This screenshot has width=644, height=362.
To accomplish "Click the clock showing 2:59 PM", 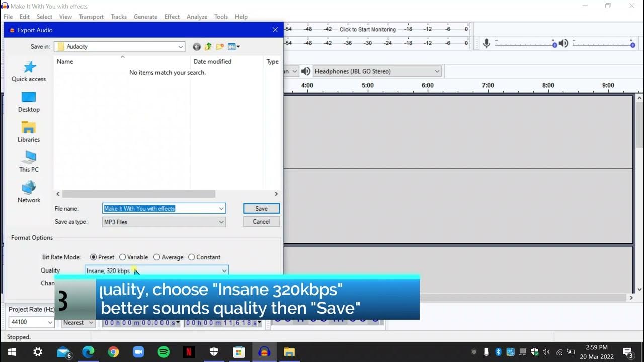I will click(x=597, y=347).
